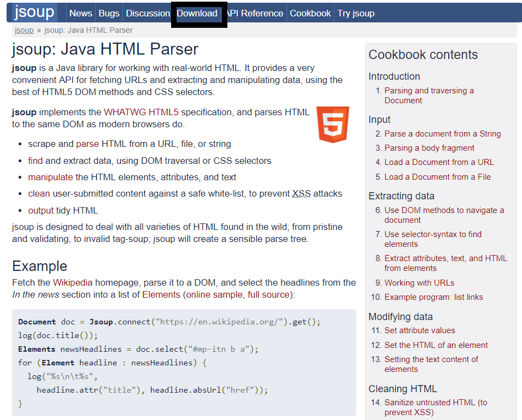Open 'Working with URLs' recipe
The image size is (522, 420).
[419, 283]
